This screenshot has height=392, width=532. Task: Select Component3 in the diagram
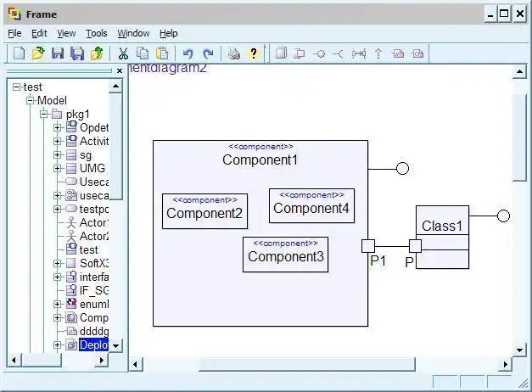coord(286,255)
